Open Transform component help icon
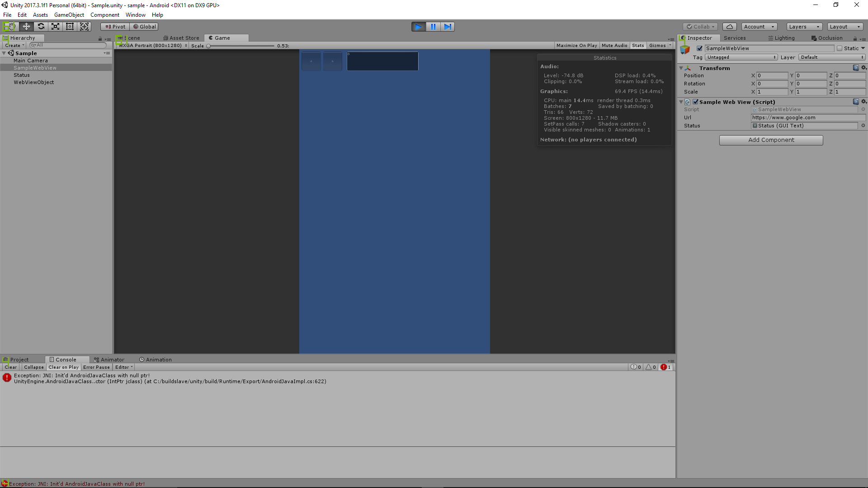The height and width of the screenshot is (488, 868). click(x=856, y=68)
